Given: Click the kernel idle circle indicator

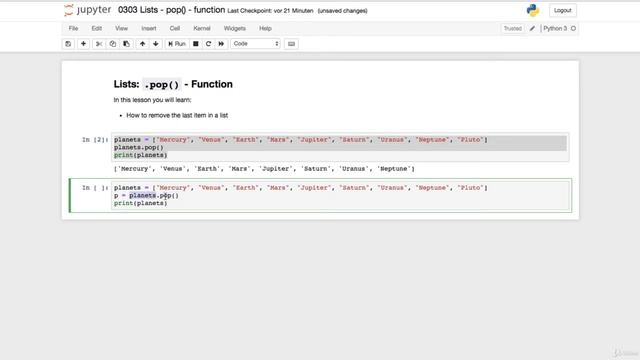Looking at the screenshot, I should point(573,29).
